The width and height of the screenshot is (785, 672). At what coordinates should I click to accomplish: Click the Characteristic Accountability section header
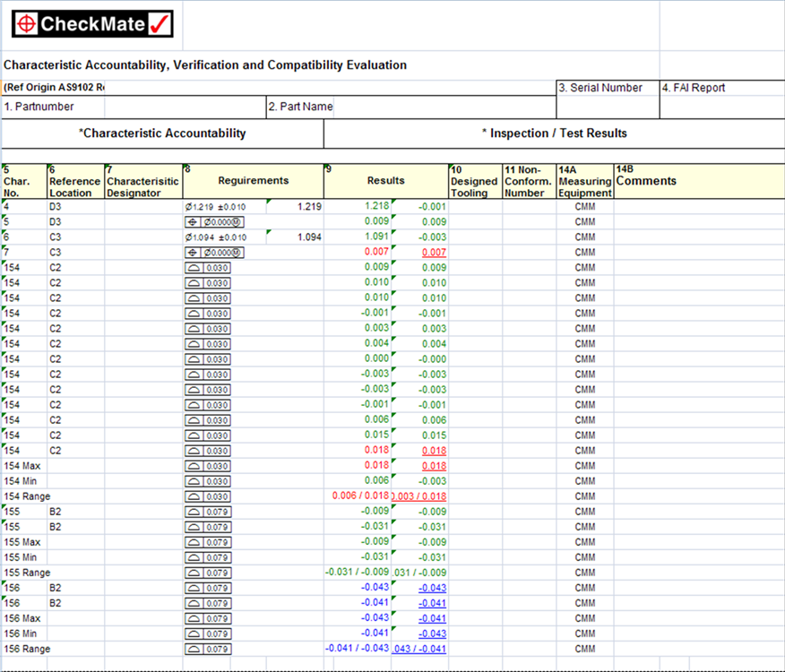162,134
